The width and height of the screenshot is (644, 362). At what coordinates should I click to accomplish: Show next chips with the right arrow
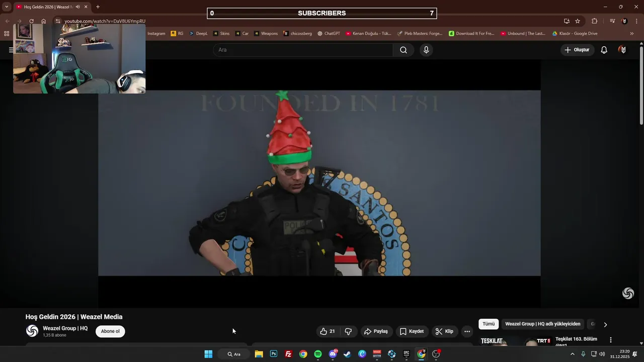(x=605, y=324)
